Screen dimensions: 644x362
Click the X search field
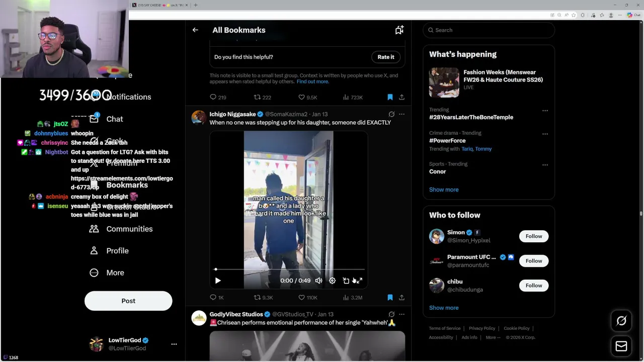489,30
